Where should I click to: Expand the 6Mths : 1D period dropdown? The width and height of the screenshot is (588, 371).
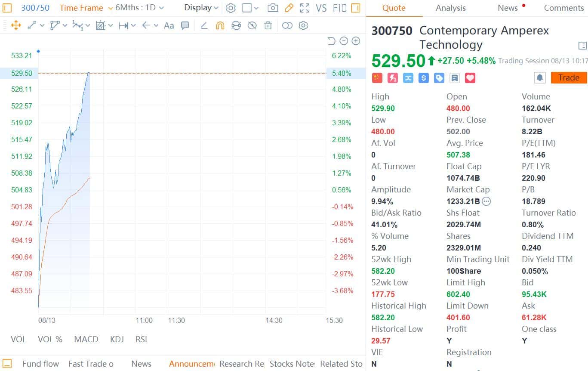[x=139, y=8]
